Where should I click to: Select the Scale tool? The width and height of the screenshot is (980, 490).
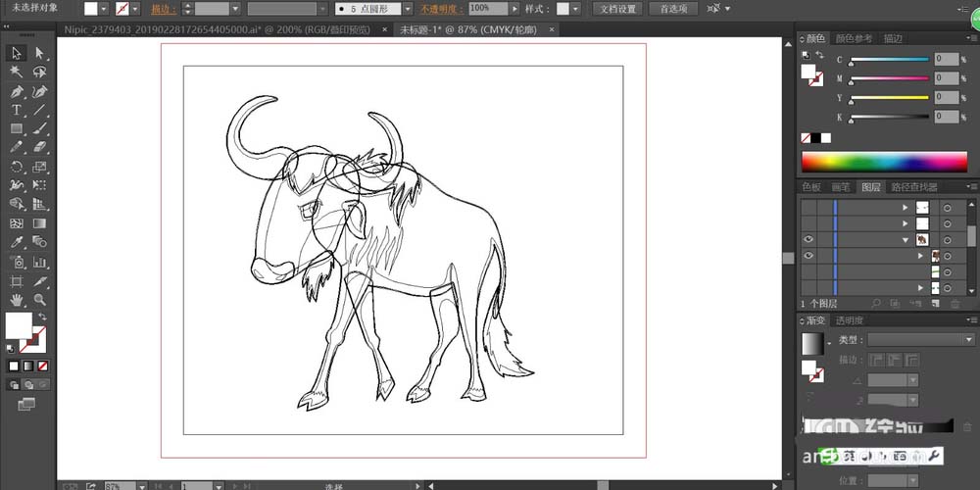39,167
